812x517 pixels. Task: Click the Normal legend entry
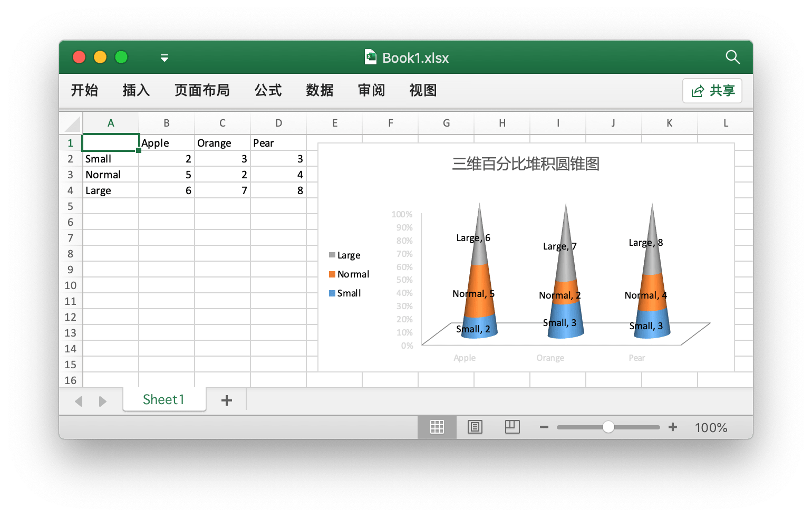pyautogui.click(x=349, y=274)
